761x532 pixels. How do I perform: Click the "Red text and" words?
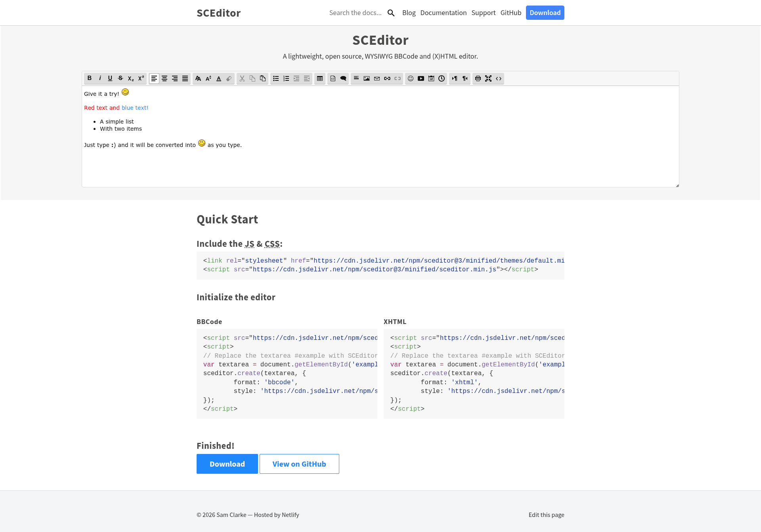[x=102, y=108]
